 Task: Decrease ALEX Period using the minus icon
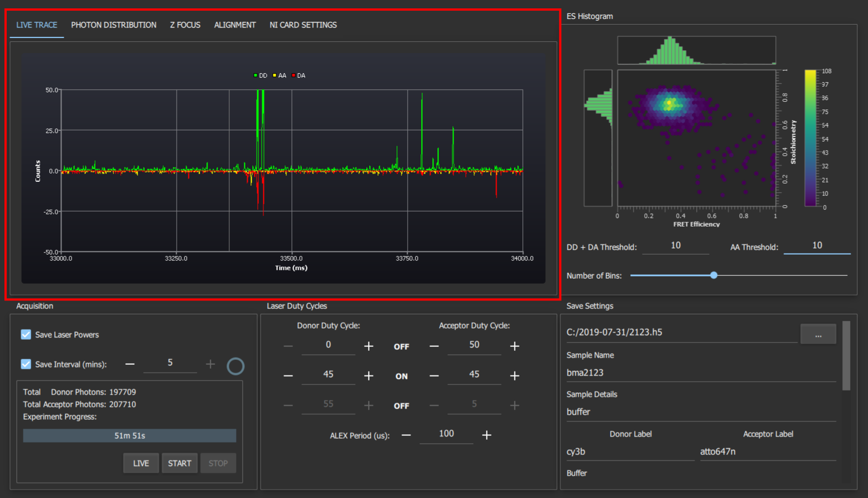coord(407,435)
